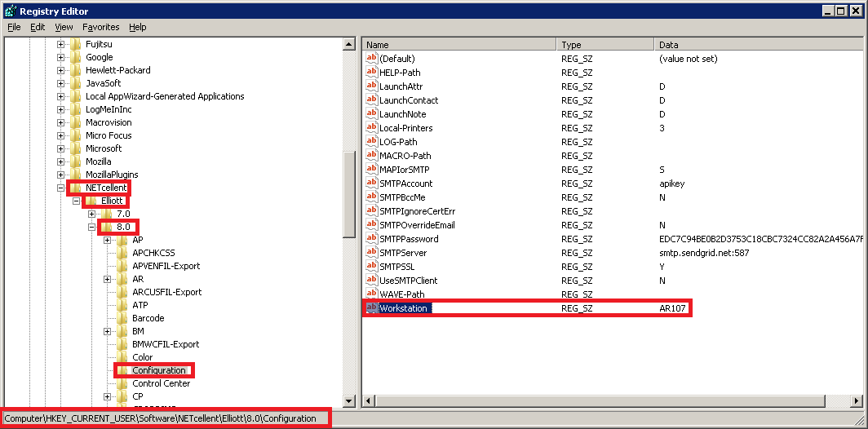Expand the AR key
868x429 pixels.
[x=108, y=279]
